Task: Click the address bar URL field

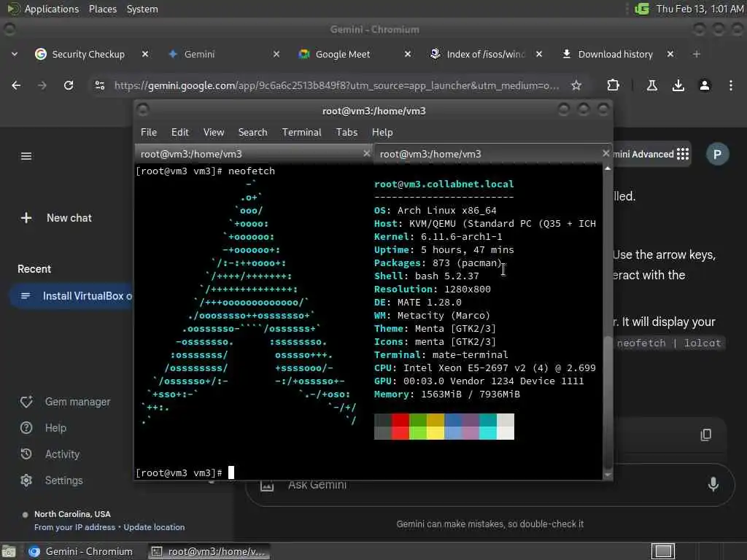Action: tap(336, 85)
